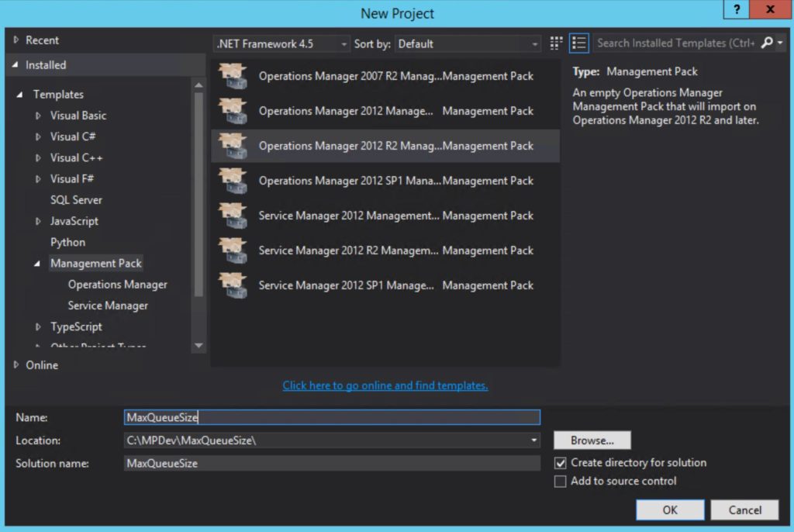Switch to small icons view

point(556,43)
